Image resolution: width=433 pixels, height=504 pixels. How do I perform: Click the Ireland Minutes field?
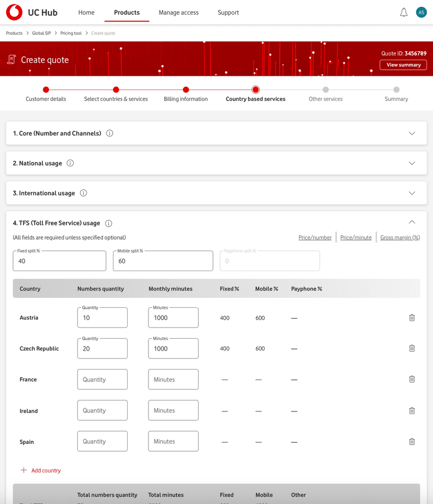(x=173, y=410)
